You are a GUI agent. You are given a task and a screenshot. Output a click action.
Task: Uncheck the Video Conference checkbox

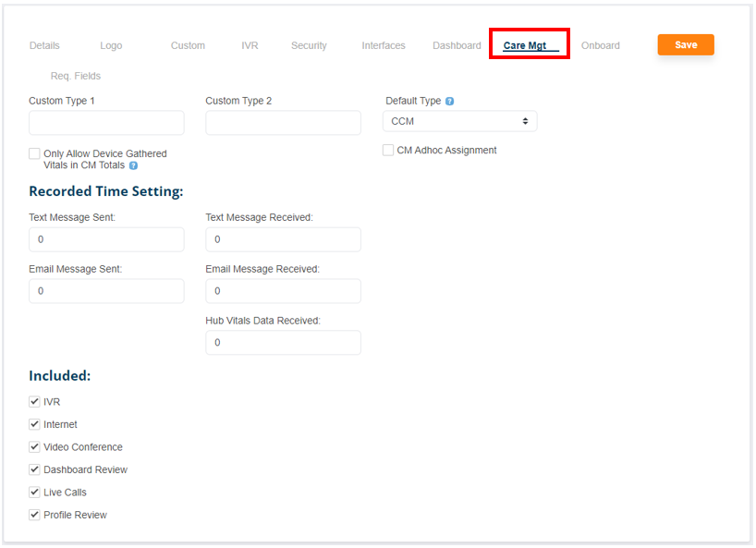point(35,447)
